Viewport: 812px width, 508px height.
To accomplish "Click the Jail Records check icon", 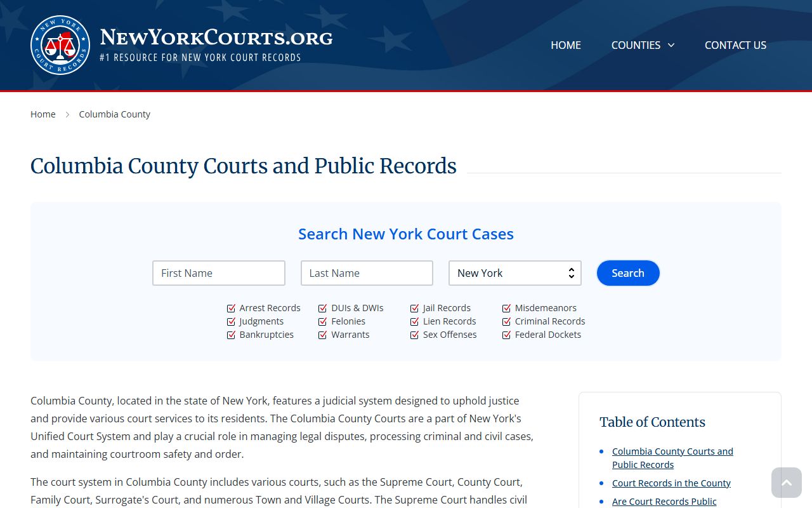I will (415, 308).
